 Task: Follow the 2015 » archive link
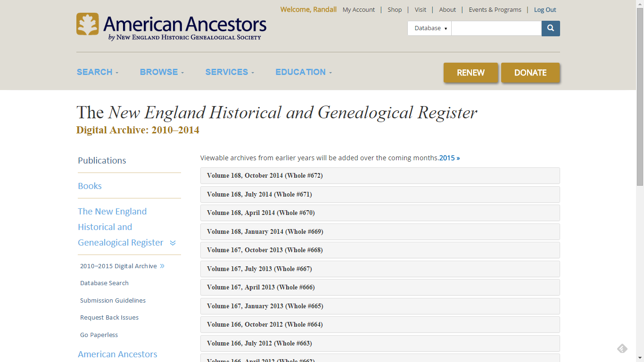(449, 158)
